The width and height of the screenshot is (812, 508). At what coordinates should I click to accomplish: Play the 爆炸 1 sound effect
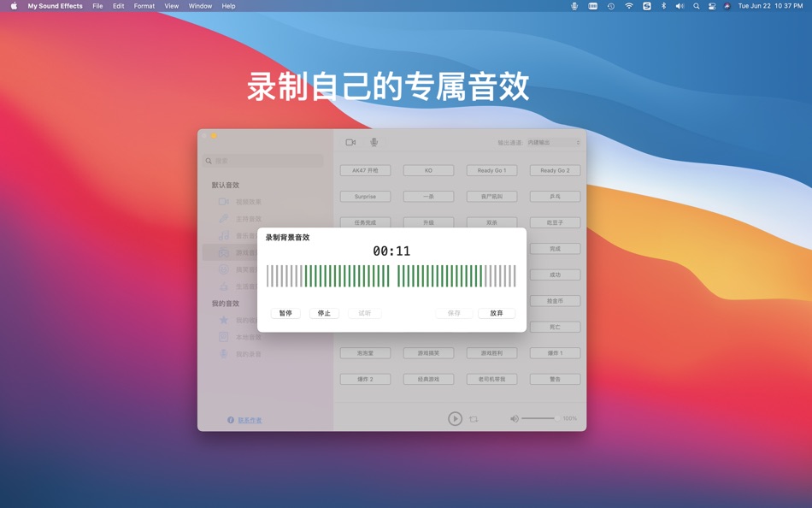point(555,353)
